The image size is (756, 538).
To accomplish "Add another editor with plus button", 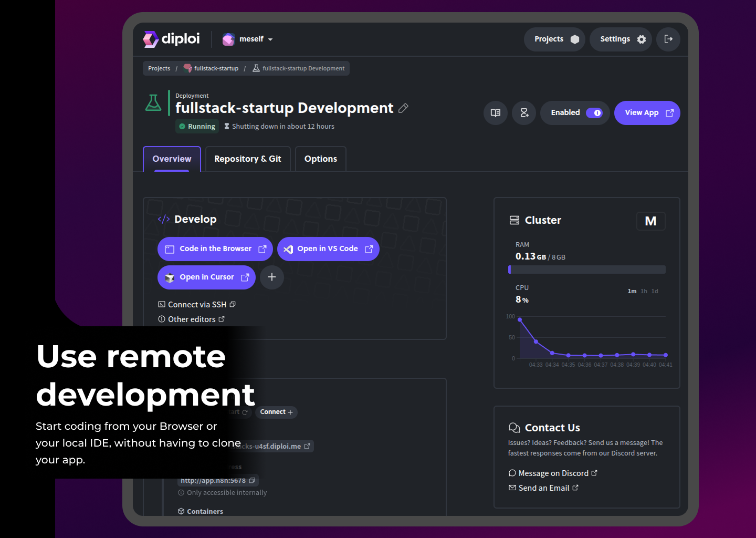I will (272, 277).
